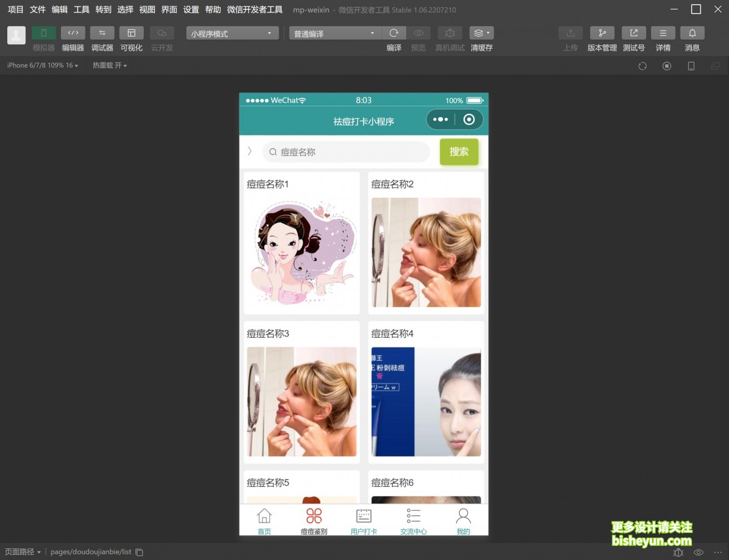This screenshot has width=729, height=560.
Task: Click the simulator refresh icon
Action: (643, 66)
